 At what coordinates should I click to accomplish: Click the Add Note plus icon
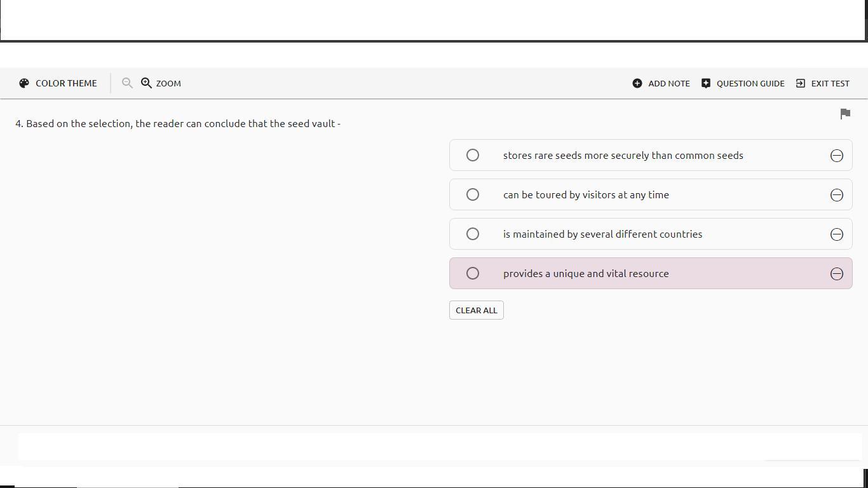[x=637, y=83]
